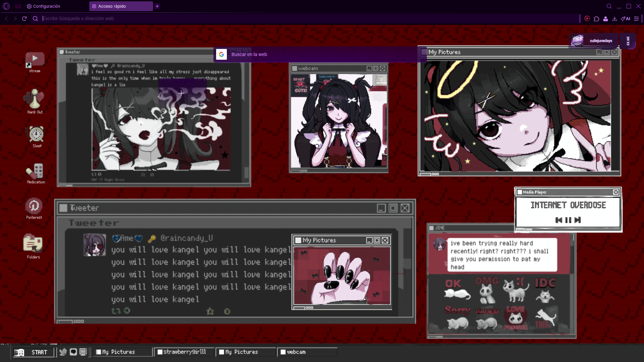Send the OK cat sticker in JINE
The height and width of the screenshot is (362, 644).
tap(457, 289)
